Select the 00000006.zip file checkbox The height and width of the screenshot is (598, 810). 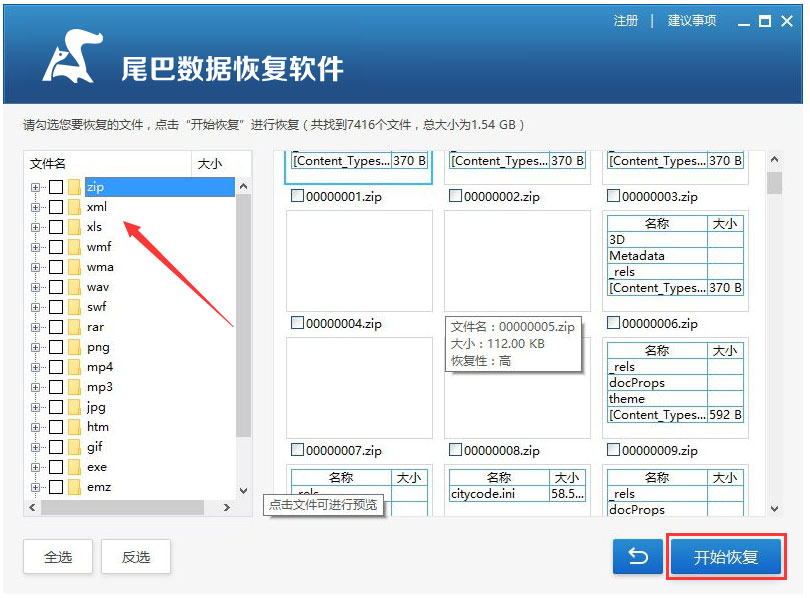click(613, 323)
